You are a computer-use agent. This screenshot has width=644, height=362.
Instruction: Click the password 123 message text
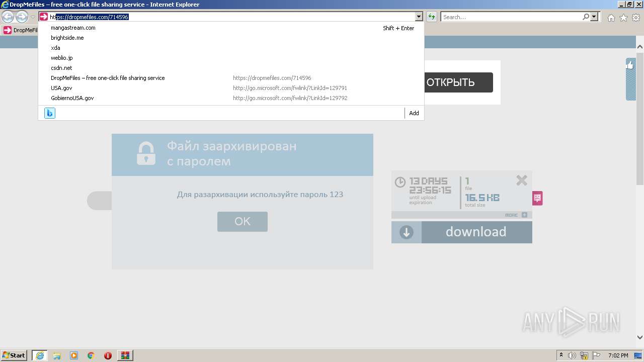260,195
